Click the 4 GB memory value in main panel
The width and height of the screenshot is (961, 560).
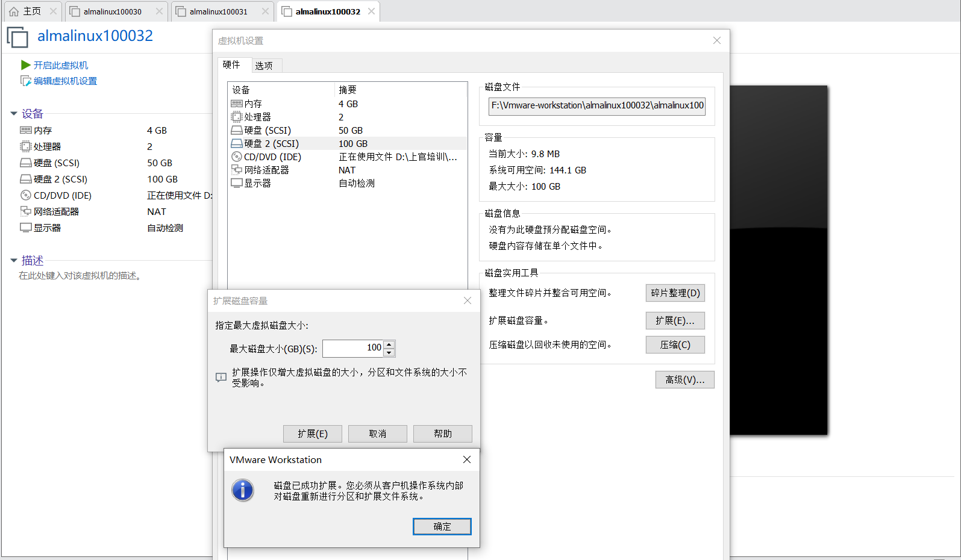click(157, 130)
